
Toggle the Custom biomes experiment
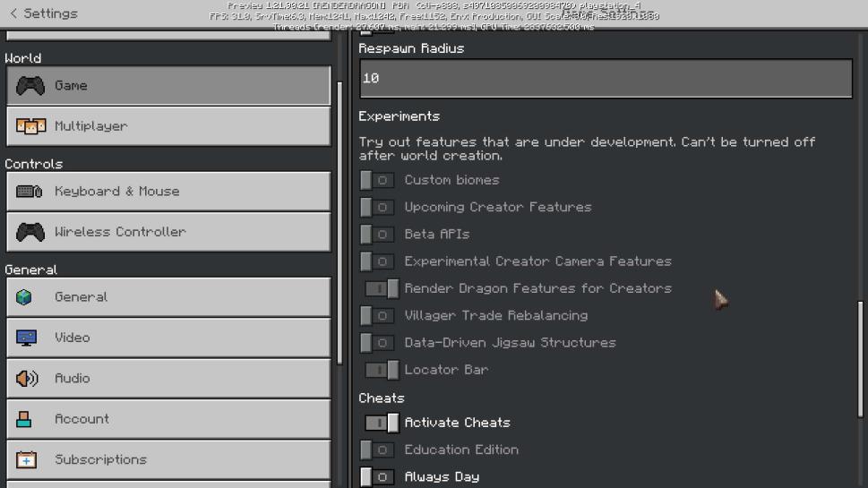pyautogui.click(x=377, y=180)
